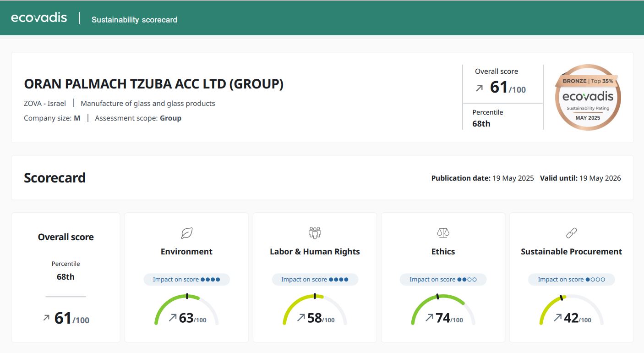The image size is (644, 353).
Task: Click the Bronze EcoVadis medal badge
Action: (x=588, y=97)
